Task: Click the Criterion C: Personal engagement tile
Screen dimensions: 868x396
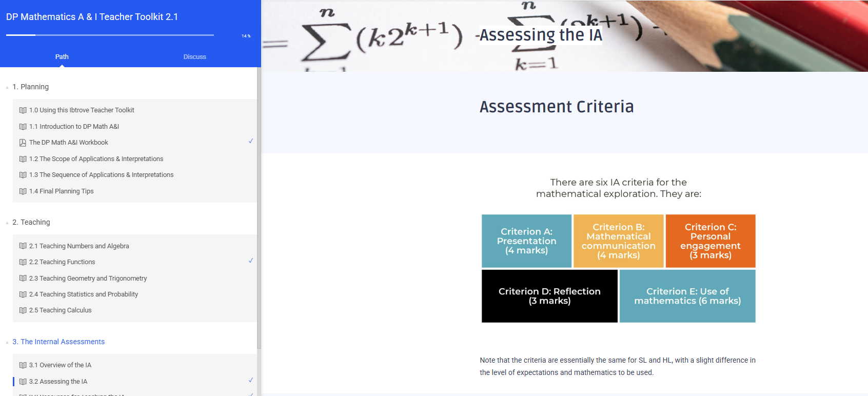Action: [x=710, y=241]
